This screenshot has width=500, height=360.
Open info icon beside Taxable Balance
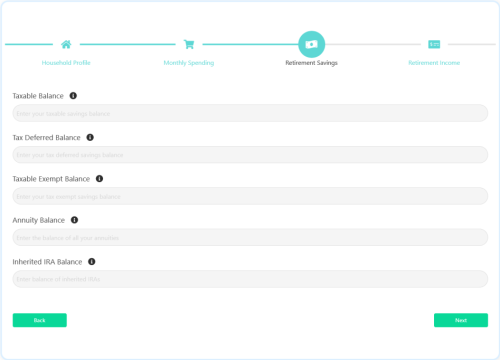point(73,96)
